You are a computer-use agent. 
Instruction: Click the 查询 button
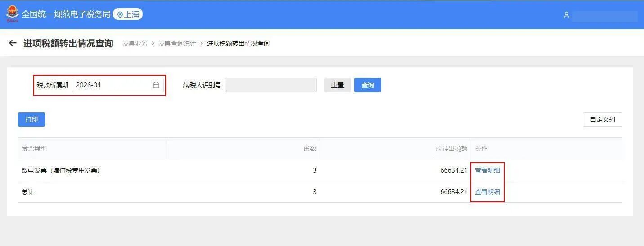click(368, 85)
